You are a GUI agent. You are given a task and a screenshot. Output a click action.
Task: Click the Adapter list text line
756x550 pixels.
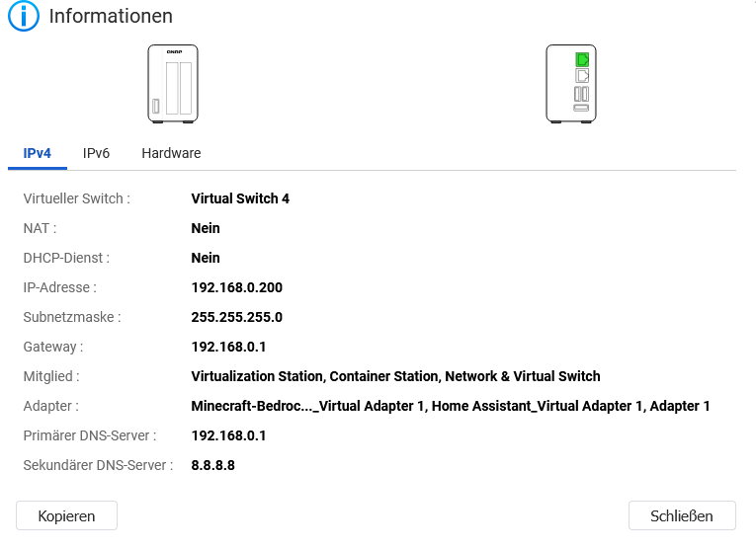450,406
